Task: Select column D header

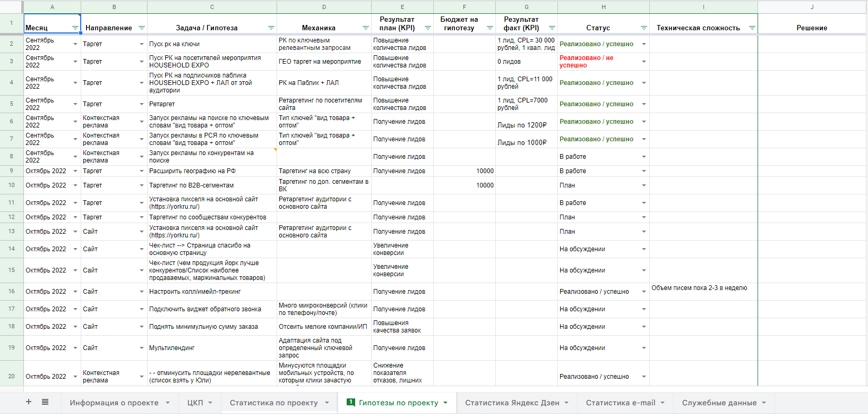Action: pyautogui.click(x=324, y=7)
